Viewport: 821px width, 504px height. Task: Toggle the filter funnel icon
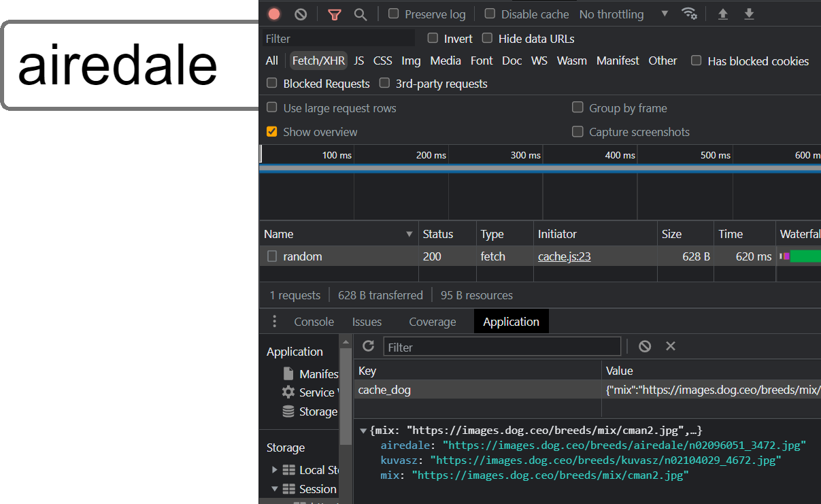point(334,14)
